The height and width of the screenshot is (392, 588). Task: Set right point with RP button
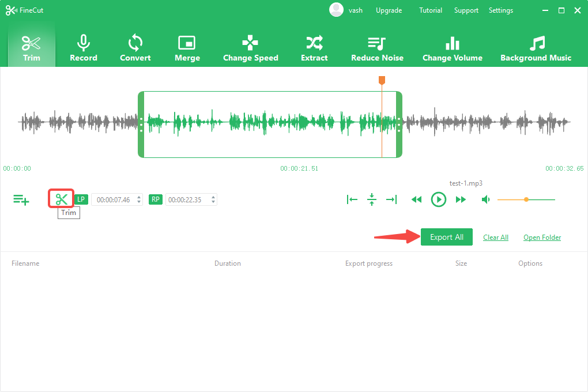(x=155, y=199)
